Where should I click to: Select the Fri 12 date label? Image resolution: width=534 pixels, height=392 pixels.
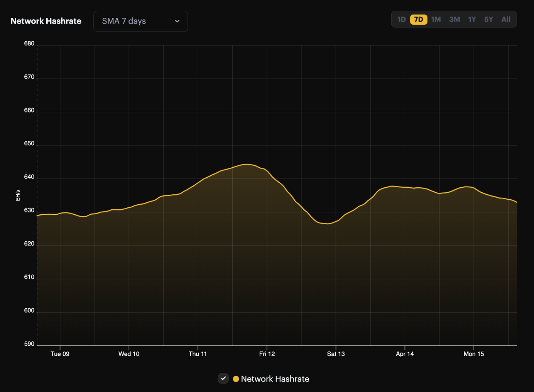(x=267, y=353)
